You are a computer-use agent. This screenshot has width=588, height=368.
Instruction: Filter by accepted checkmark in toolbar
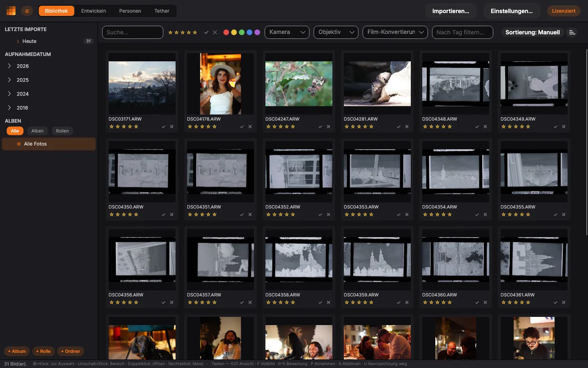pos(206,32)
